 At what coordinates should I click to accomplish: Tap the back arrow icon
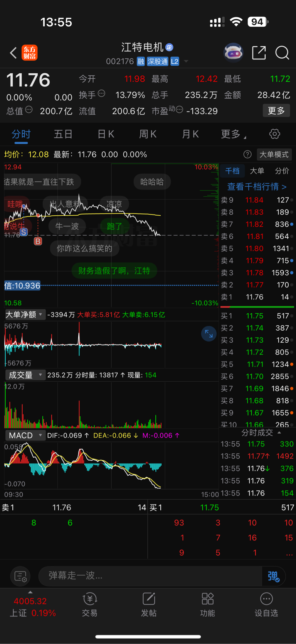(x=13, y=53)
